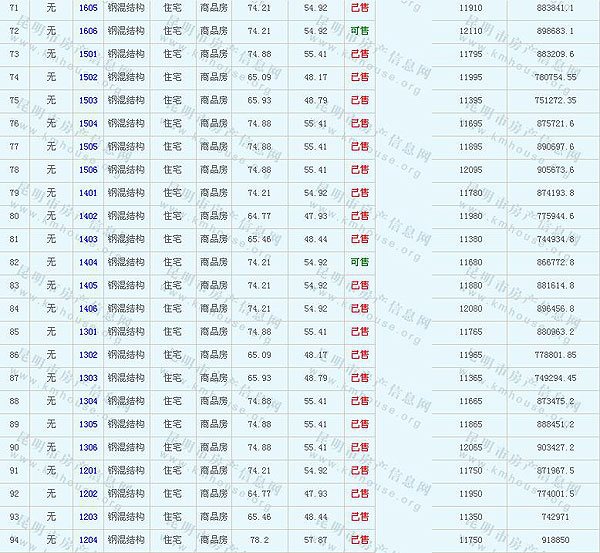Open room 1403 link
Viewport: 600px width, 553px height.
88,240
